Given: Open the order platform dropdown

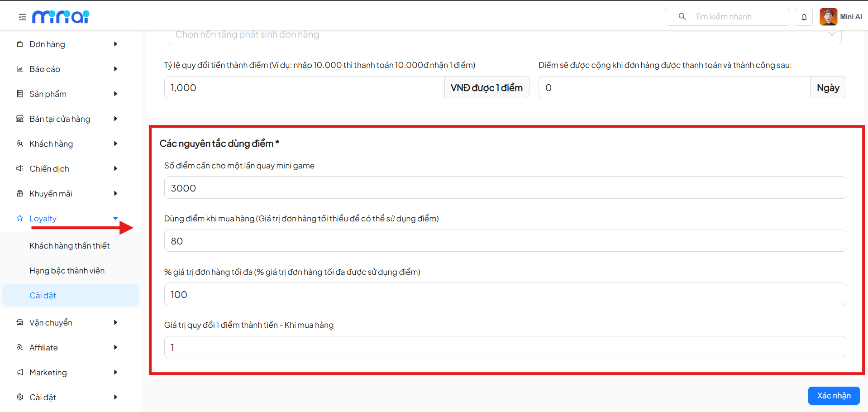Looking at the screenshot, I should [x=505, y=35].
